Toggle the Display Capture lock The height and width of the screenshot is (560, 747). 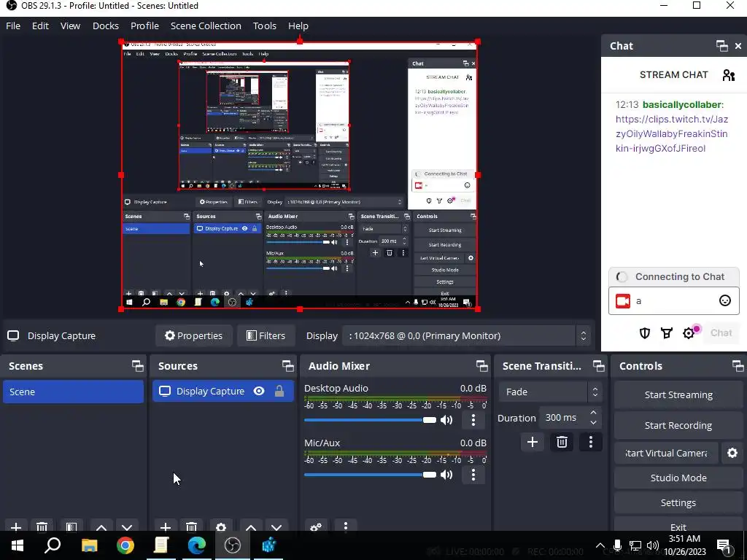[279, 391]
